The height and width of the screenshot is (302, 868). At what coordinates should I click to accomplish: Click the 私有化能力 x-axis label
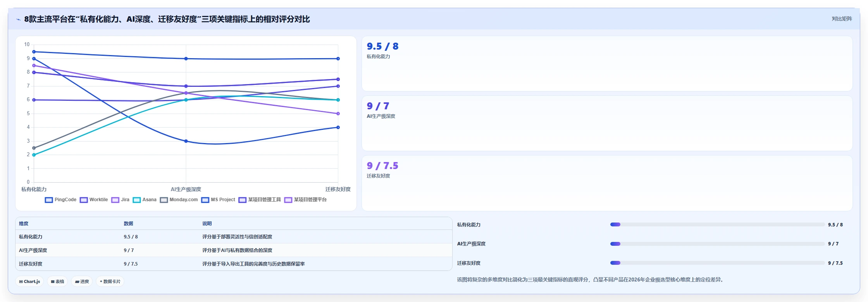click(34, 189)
